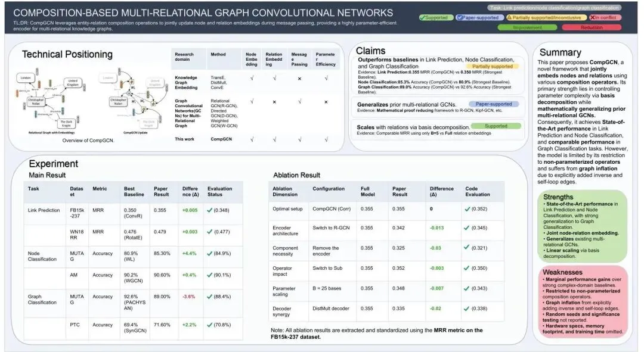The height and width of the screenshot is (352, 644).
Task: Click the Technical Positioning section heading
Action: [67, 54]
